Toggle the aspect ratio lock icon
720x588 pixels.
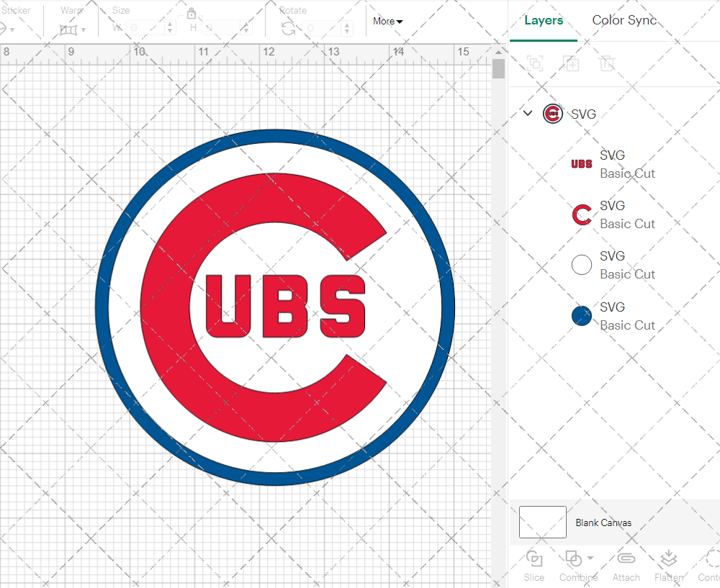[x=192, y=13]
